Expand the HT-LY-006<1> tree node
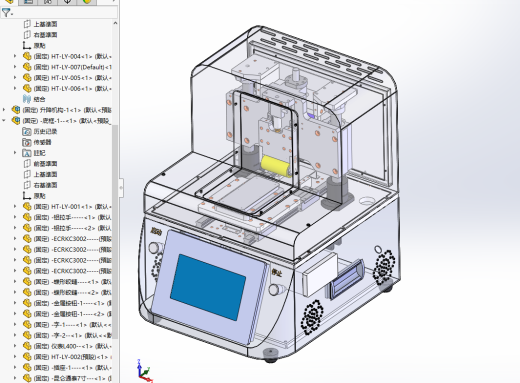 click(x=15, y=88)
